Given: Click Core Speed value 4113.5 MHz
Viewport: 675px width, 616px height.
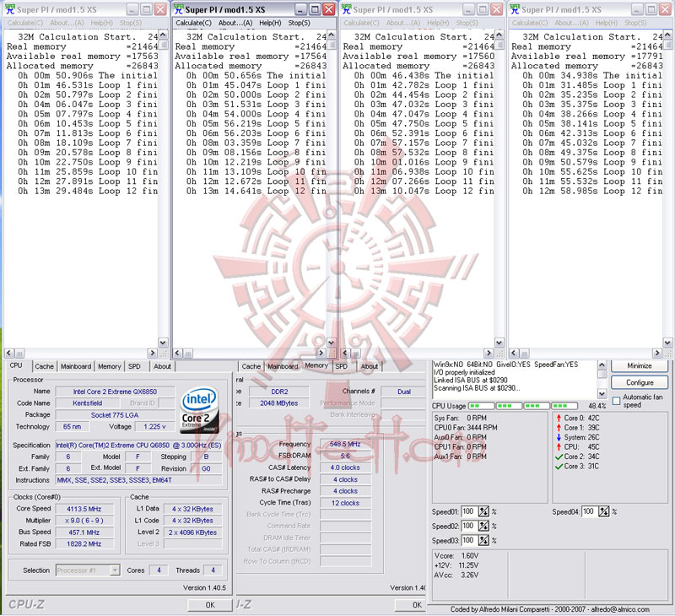Looking at the screenshot, I should click(84, 509).
